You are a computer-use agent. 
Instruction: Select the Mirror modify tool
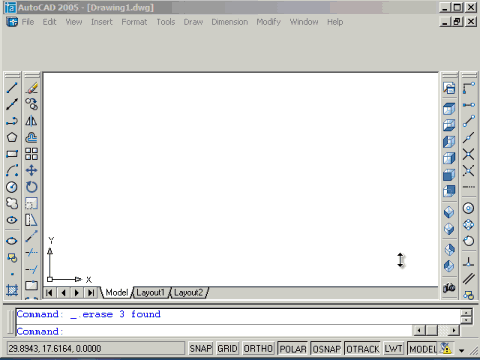point(32,121)
